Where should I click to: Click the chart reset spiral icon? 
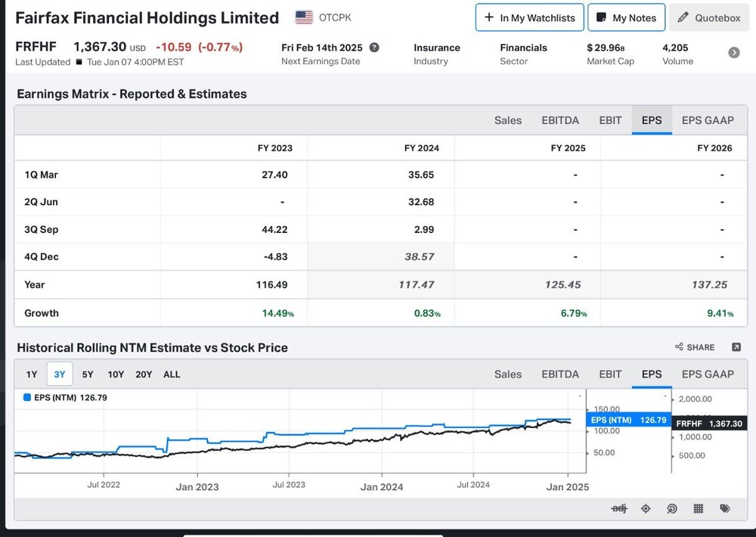[671, 508]
